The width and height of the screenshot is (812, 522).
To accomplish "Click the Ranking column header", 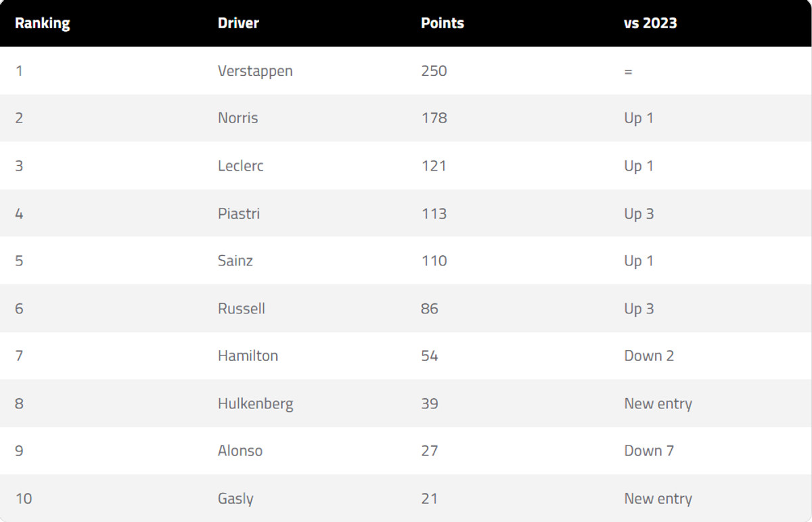I will pos(42,23).
